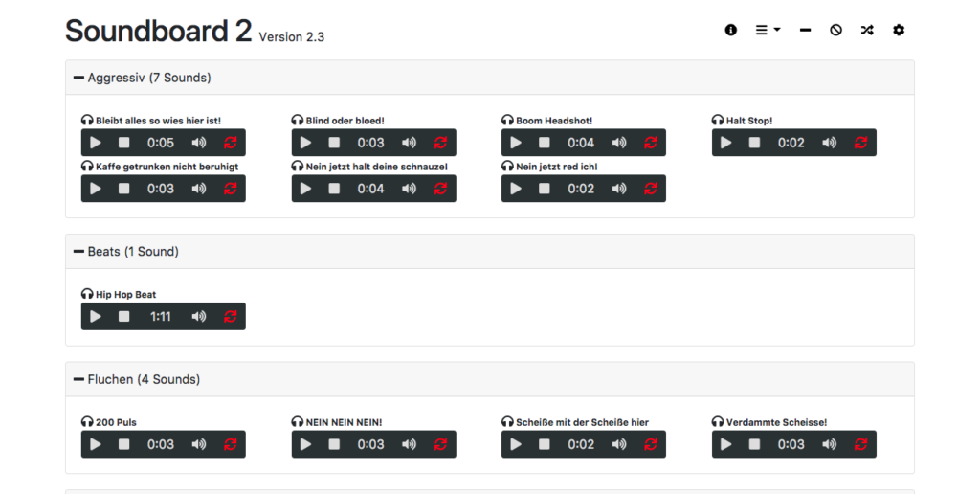Play 'Bleibt alles so wies hier ist!'

click(96, 143)
